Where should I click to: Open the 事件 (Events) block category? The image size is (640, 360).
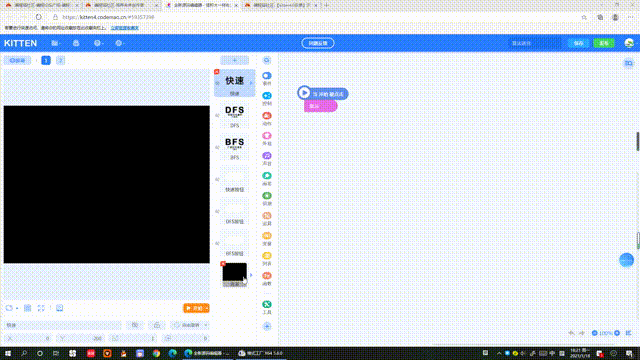[x=267, y=78]
